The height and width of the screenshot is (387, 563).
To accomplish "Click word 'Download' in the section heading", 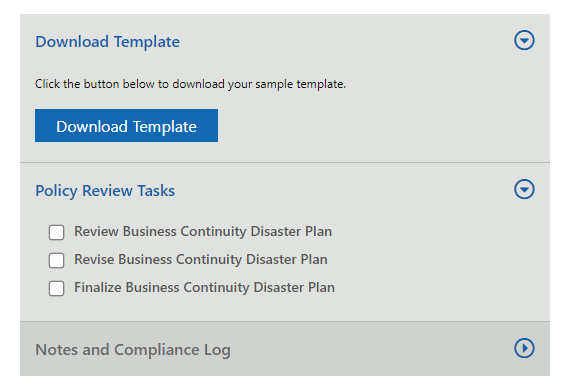I will coord(72,42).
